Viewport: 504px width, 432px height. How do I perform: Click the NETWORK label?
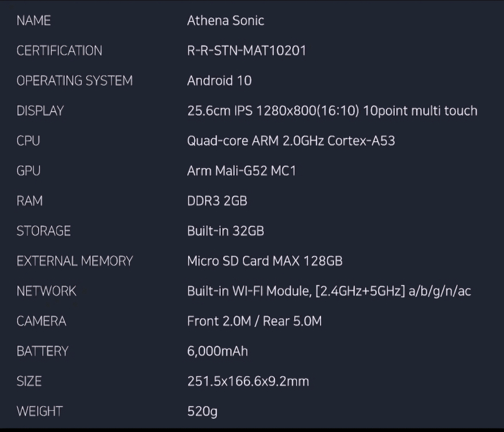tap(46, 291)
